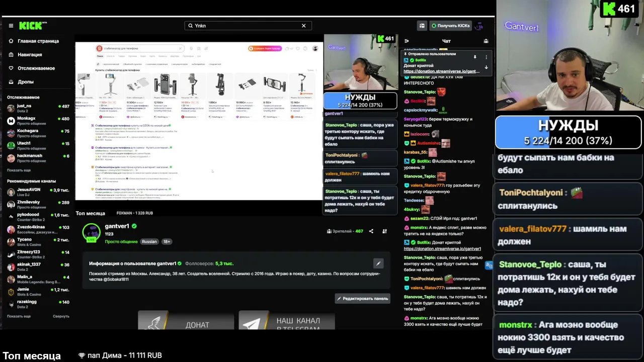Image resolution: width=644 pixels, height=362 pixels.
Task: Open the Tyceno recommended channel
Action: [x=38, y=242]
